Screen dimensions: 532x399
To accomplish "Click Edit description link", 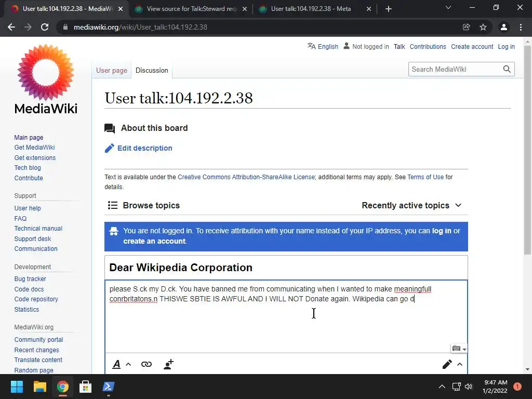I will [145, 148].
